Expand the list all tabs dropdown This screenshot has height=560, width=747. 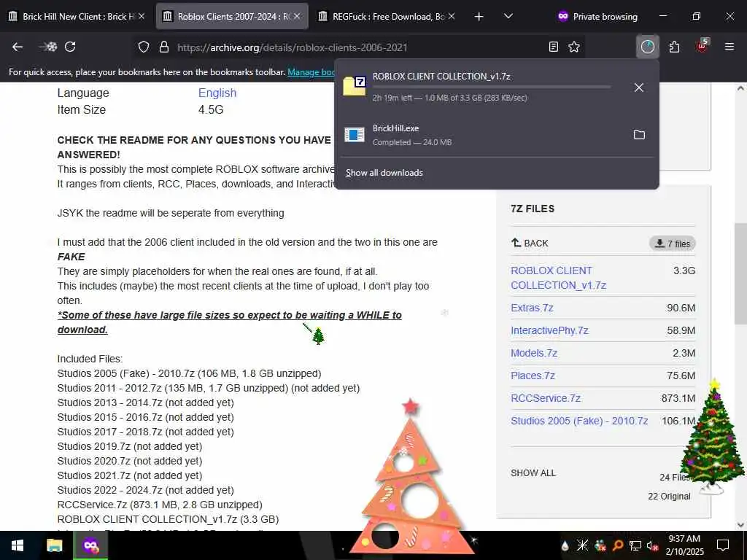(x=508, y=16)
